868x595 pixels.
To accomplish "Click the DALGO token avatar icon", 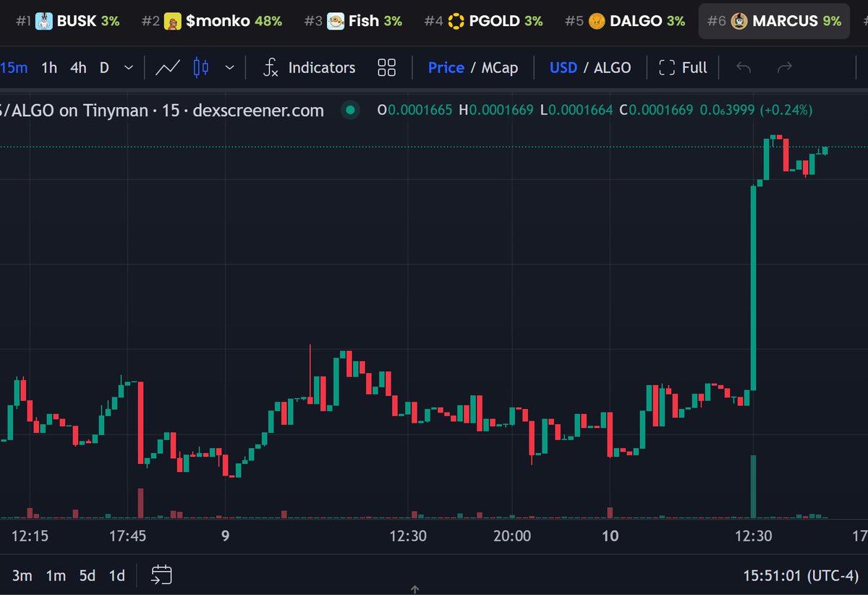I will click(597, 21).
